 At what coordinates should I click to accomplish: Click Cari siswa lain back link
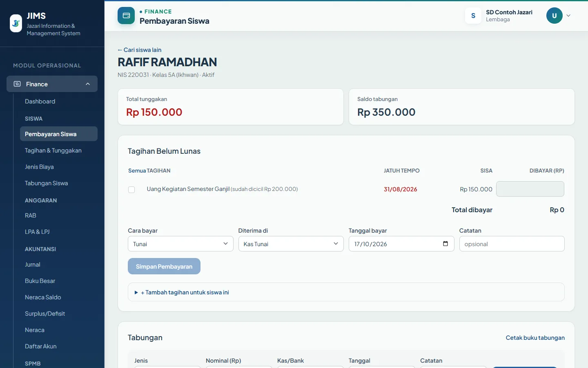click(140, 50)
